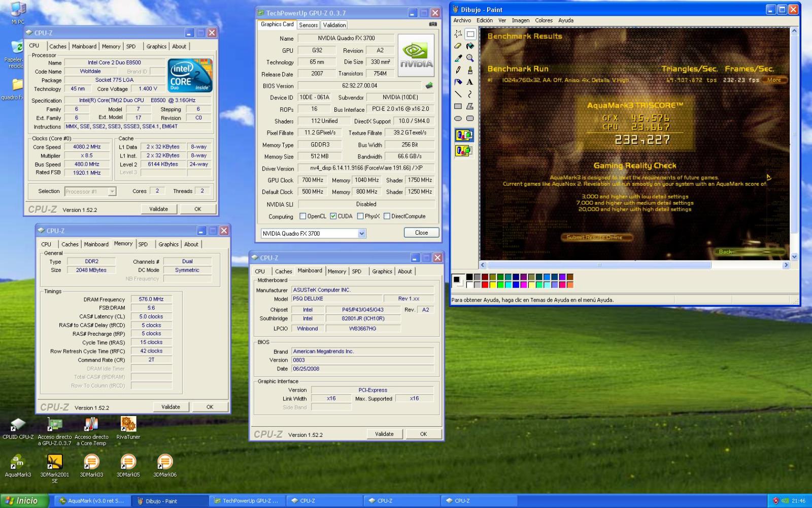This screenshot has width=812, height=508.
Task: Select the Polygon shape tool
Action: pyautogui.click(x=470, y=106)
